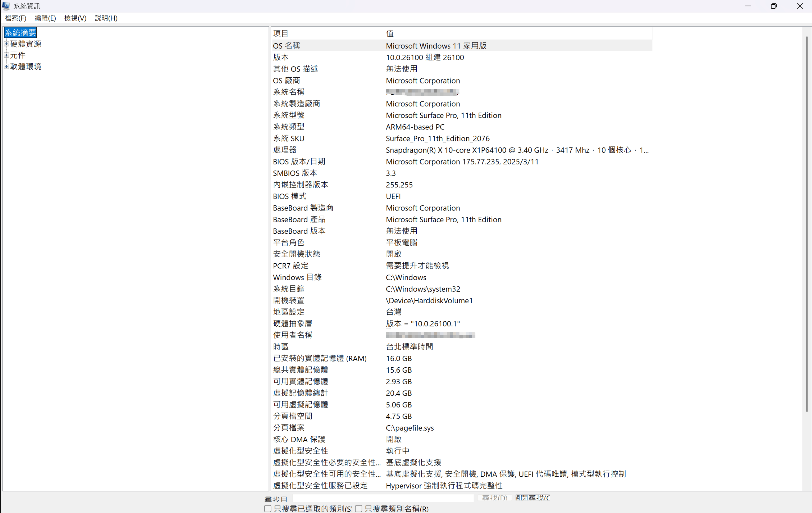This screenshot has width=812, height=513.
Task: Open the 說明(H) menu
Action: [106, 18]
